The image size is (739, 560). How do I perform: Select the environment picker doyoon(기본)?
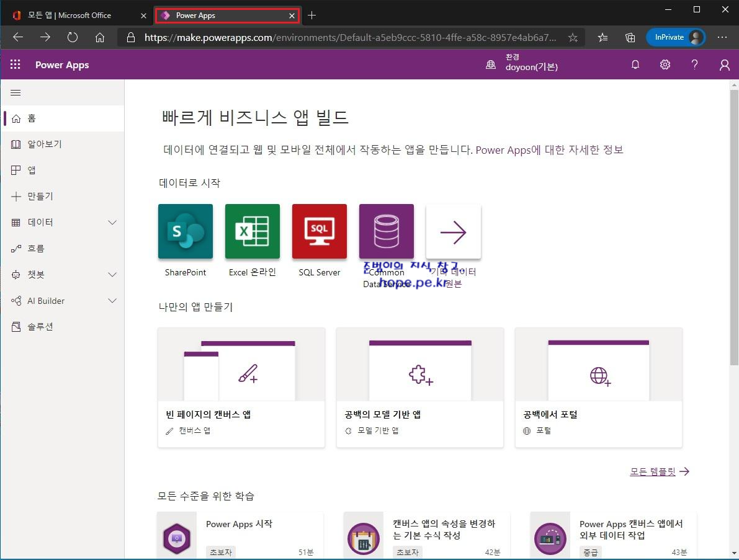coord(522,63)
